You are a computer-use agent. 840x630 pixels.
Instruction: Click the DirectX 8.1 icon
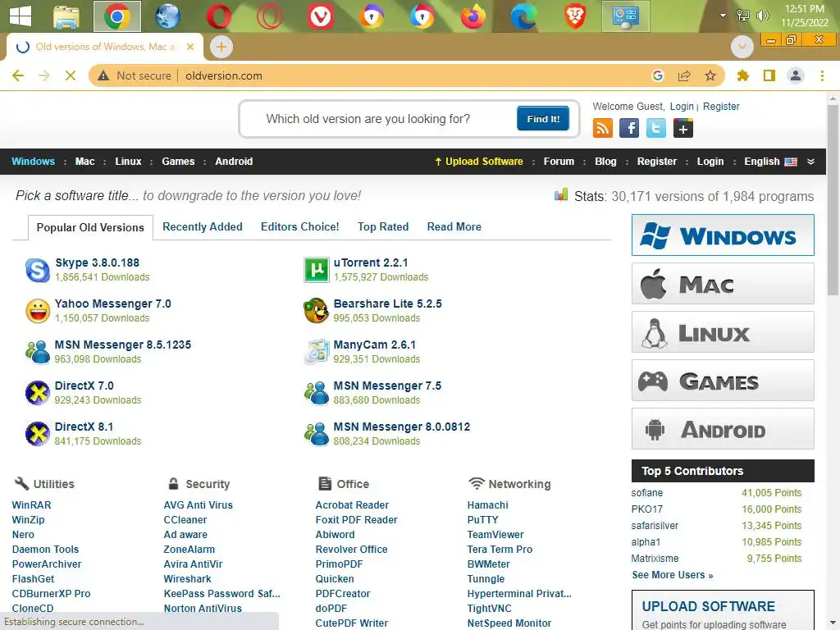coord(38,434)
